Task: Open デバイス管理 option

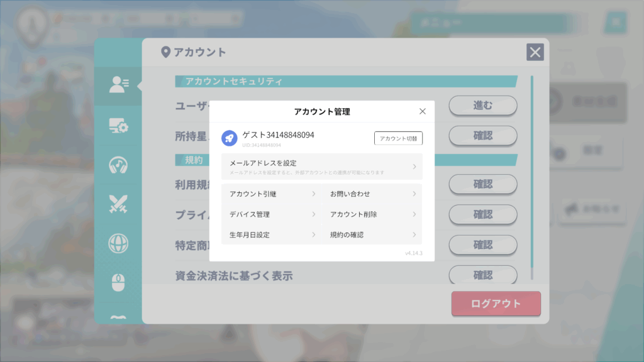Action: click(272, 214)
